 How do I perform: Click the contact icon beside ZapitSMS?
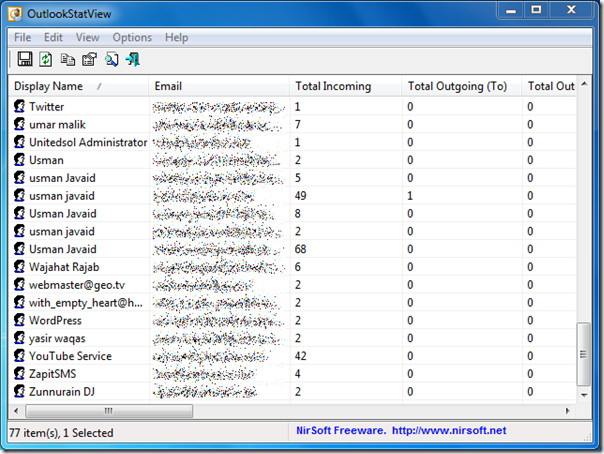(19, 374)
